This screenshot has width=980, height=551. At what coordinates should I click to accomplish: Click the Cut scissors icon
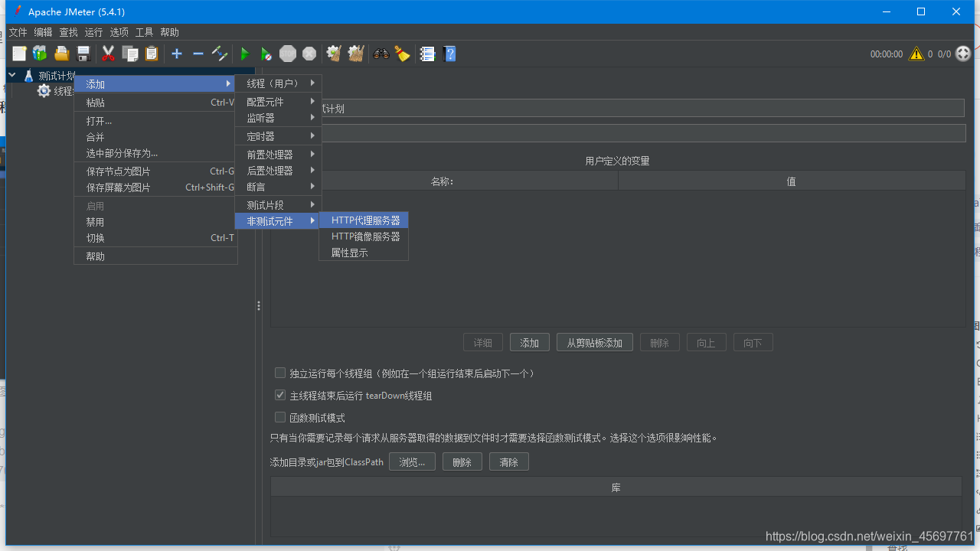(x=108, y=54)
